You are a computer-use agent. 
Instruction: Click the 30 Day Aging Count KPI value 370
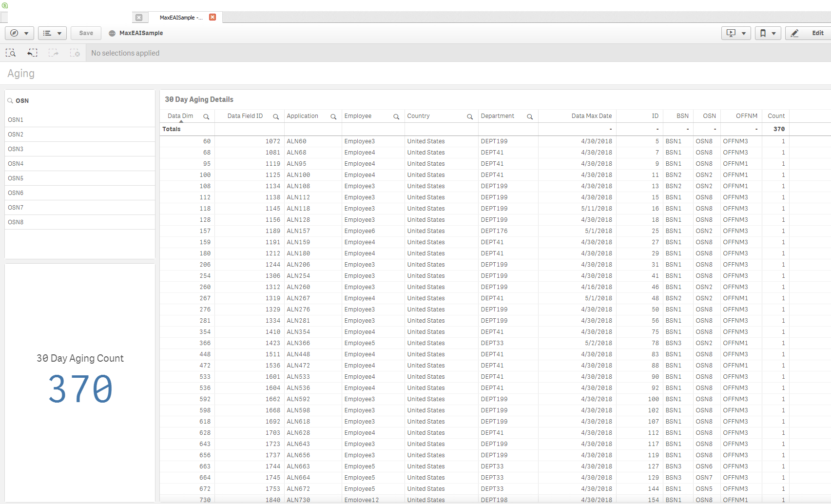[80, 389]
